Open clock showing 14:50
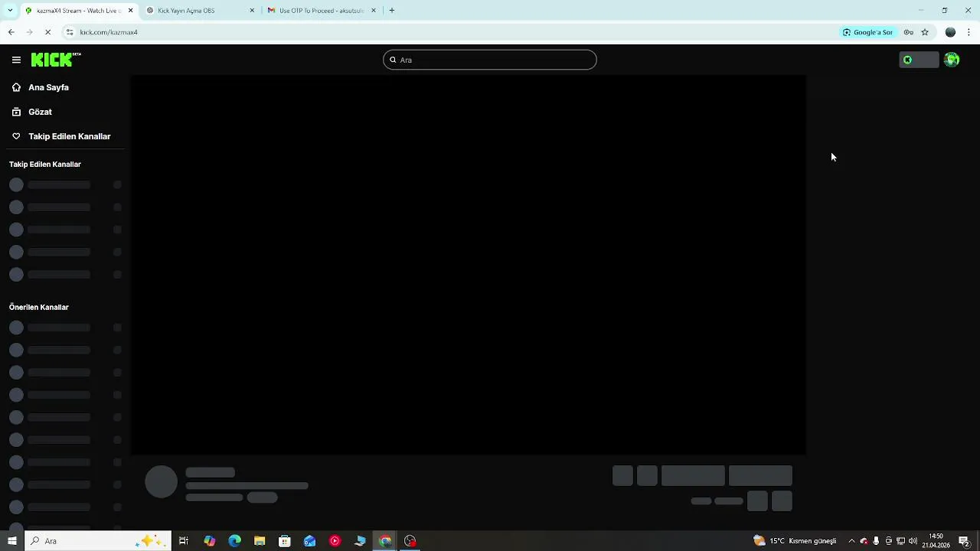 point(936,541)
